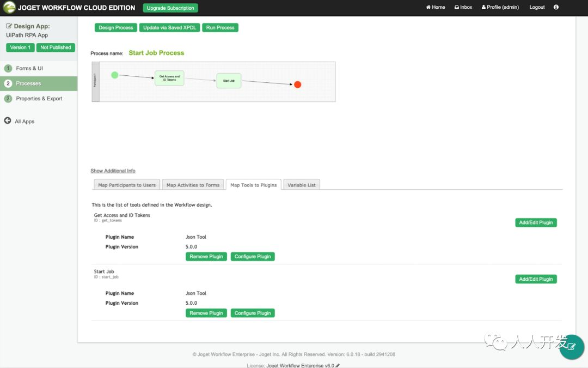Viewport: 588px width, 368px height.
Task: Go back to All Apps
Action: pyautogui.click(x=24, y=121)
